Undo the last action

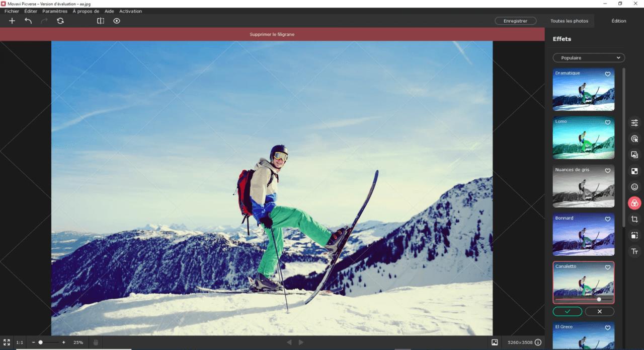tap(28, 21)
